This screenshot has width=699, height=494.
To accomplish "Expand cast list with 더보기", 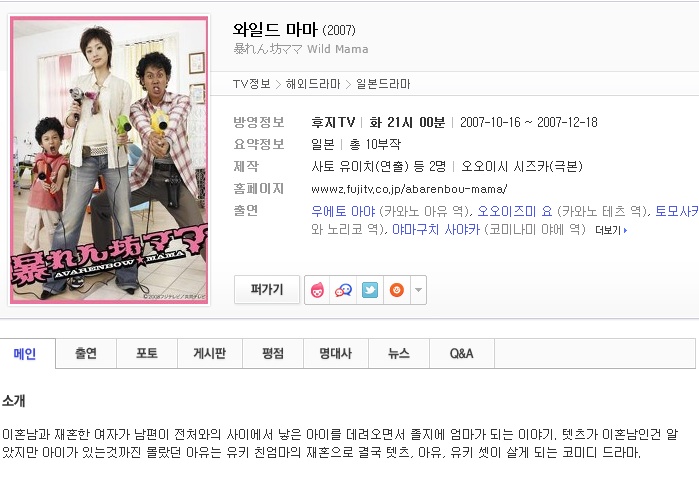I will 611,230.
